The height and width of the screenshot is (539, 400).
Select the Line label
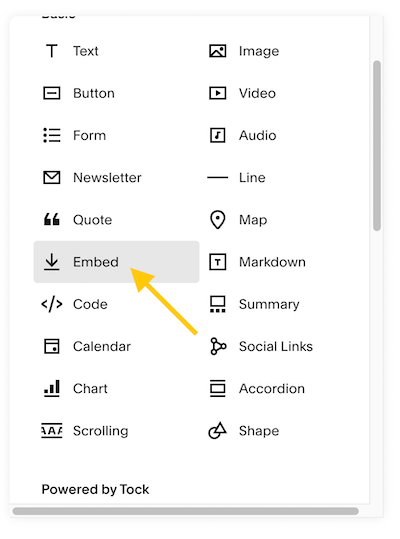pyautogui.click(x=252, y=177)
